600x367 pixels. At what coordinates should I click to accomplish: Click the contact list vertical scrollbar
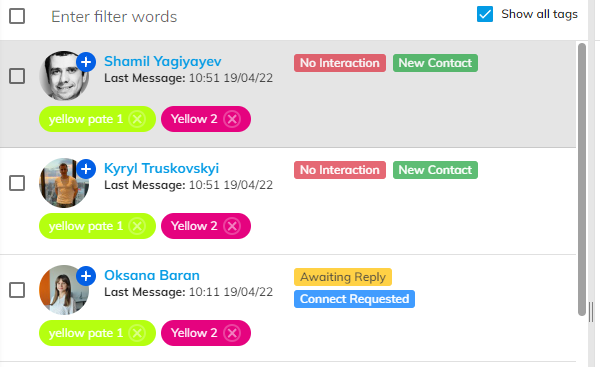[582, 179]
